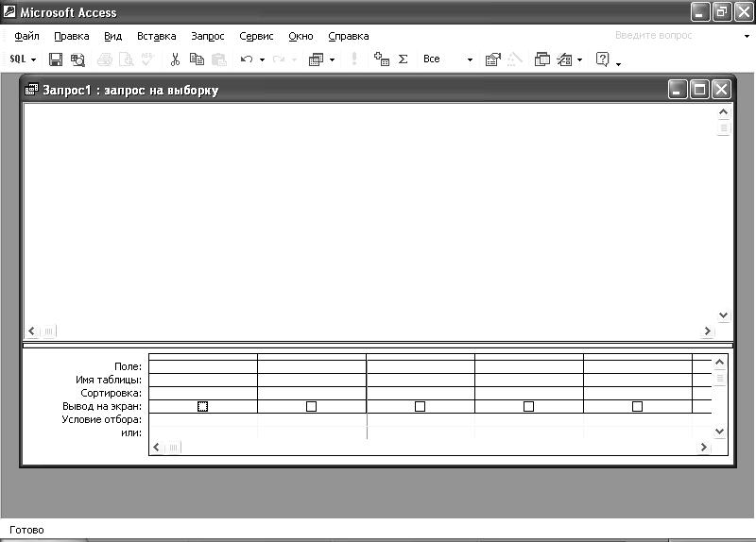Screen dimensions: 756x542
Task: Toggle 'Вывод на экран' checkbox in third column
Action: 420,407
